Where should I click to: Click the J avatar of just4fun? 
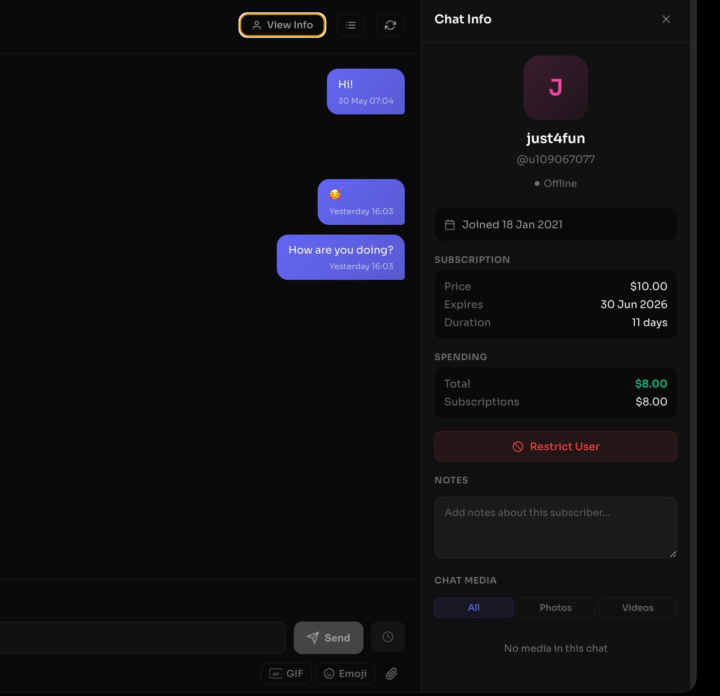click(x=556, y=88)
